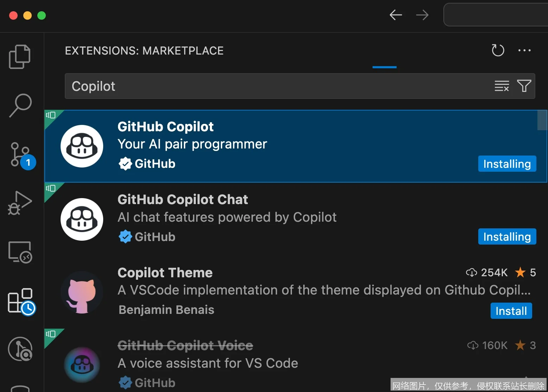Select the Search icon in activity bar
This screenshot has width=548, height=392.
pos(20,104)
